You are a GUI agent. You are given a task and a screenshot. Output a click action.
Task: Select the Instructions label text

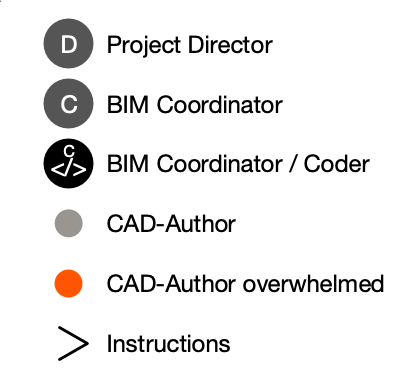[x=168, y=343]
